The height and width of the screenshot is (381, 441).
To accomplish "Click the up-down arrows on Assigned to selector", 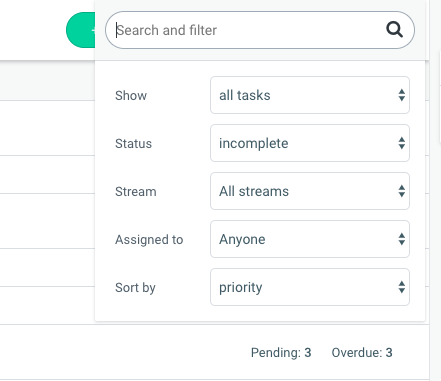I will pyautogui.click(x=402, y=239).
